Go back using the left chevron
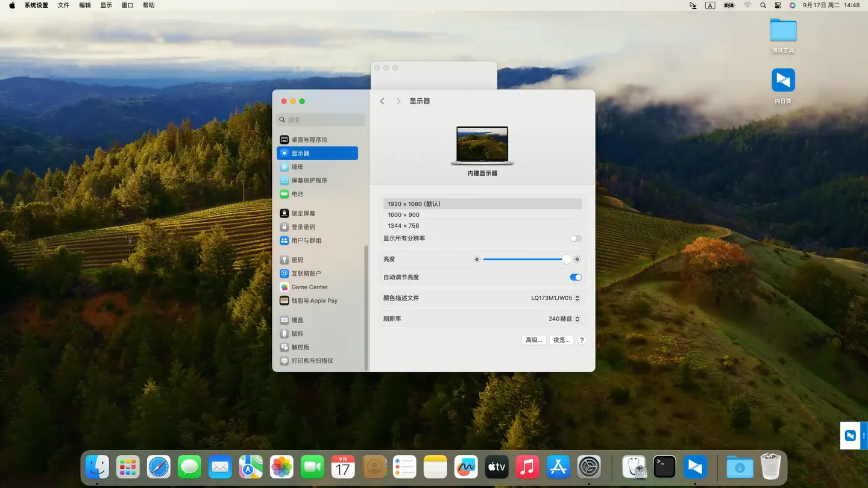The image size is (868, 488). [382, 101]
